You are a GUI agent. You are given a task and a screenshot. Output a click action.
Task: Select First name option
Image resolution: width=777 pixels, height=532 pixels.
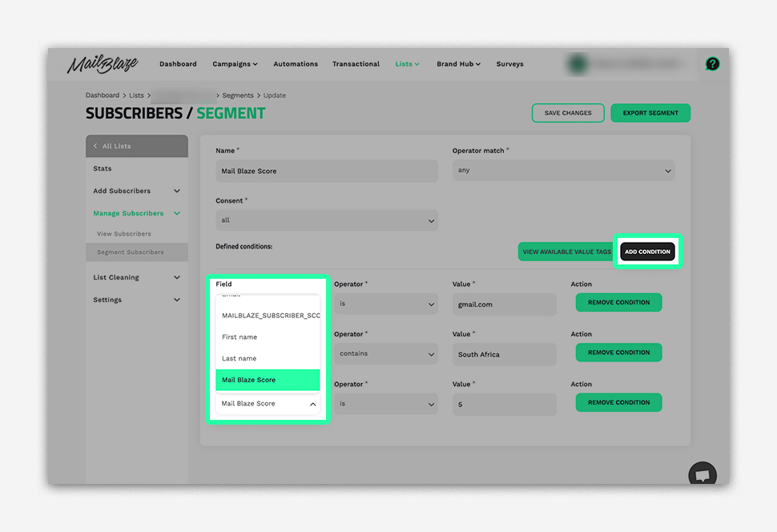coord(268,337)
